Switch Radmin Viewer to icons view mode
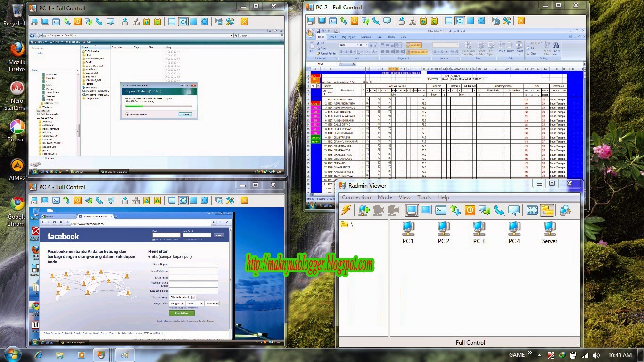The height and width of the screenshot is (362, 644). tap(532, 210)
